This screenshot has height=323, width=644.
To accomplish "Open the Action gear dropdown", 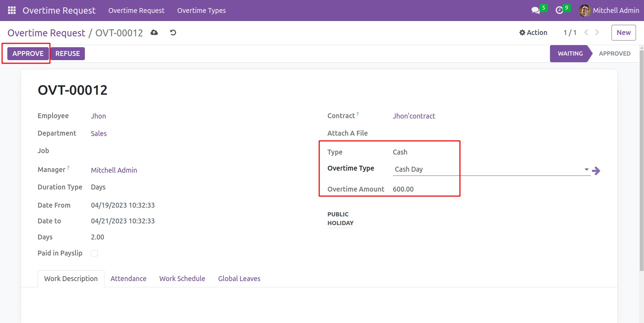I will point(533,33).
